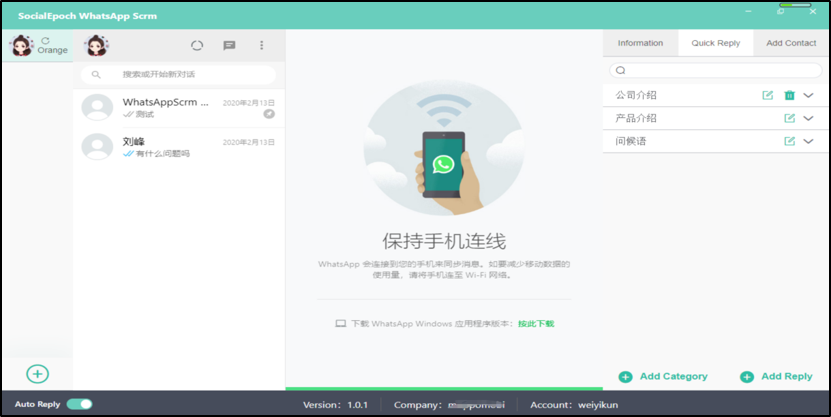Click the Version: 1.0.1 status text

pos(335,405)
